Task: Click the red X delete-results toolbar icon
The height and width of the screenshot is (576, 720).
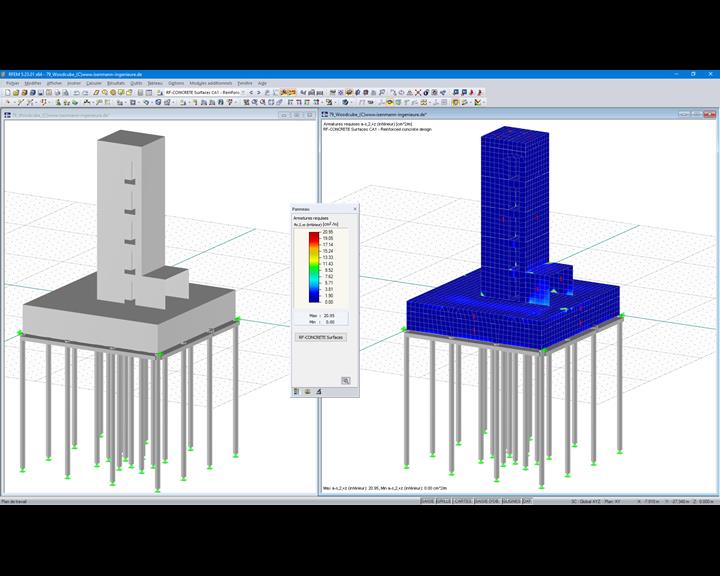Action: coord(418,92)
